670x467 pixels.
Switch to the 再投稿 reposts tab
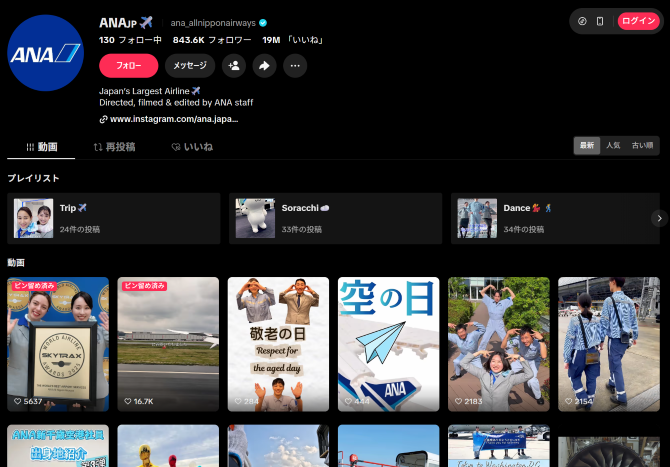click(115, 147)
